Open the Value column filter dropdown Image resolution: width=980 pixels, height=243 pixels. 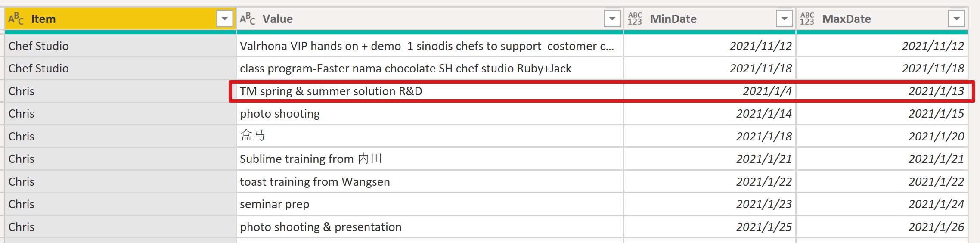click(x=612, y=19)
